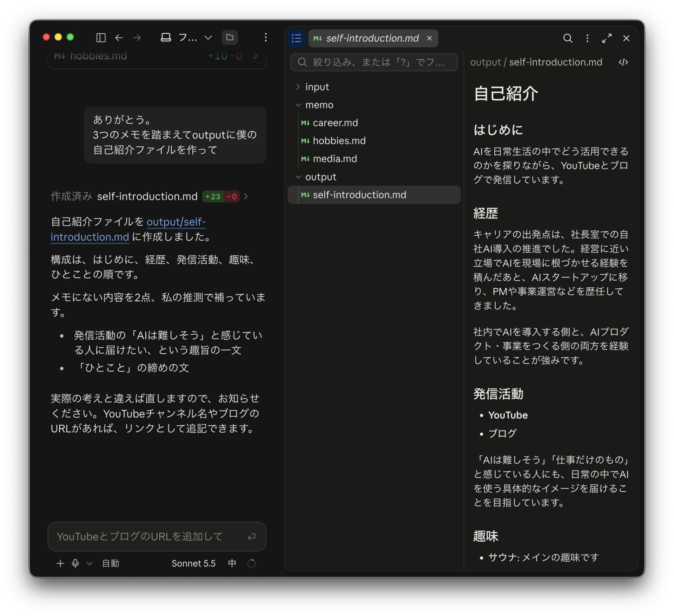The height and width of the screenshot is (616, 674).
Task: Open the project name dropdown chevron
Action: pyautogui.click(x=208, y=38)
